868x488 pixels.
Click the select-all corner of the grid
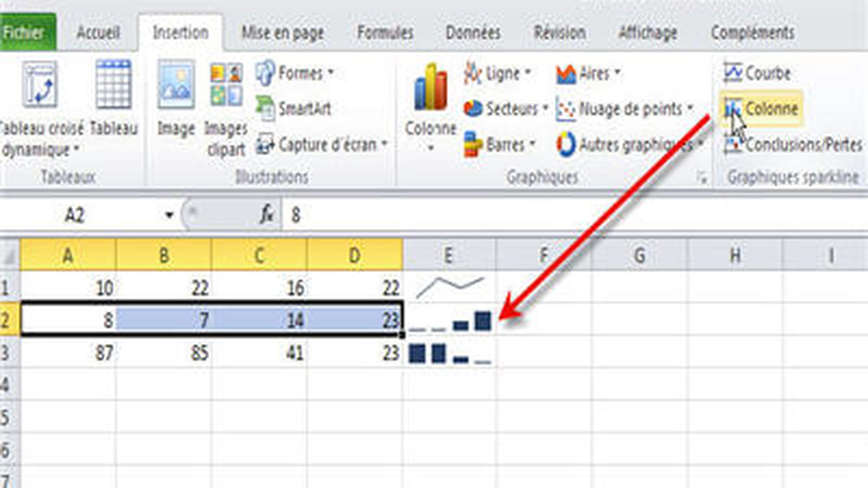pyautogui.click(x=9, y=255)
